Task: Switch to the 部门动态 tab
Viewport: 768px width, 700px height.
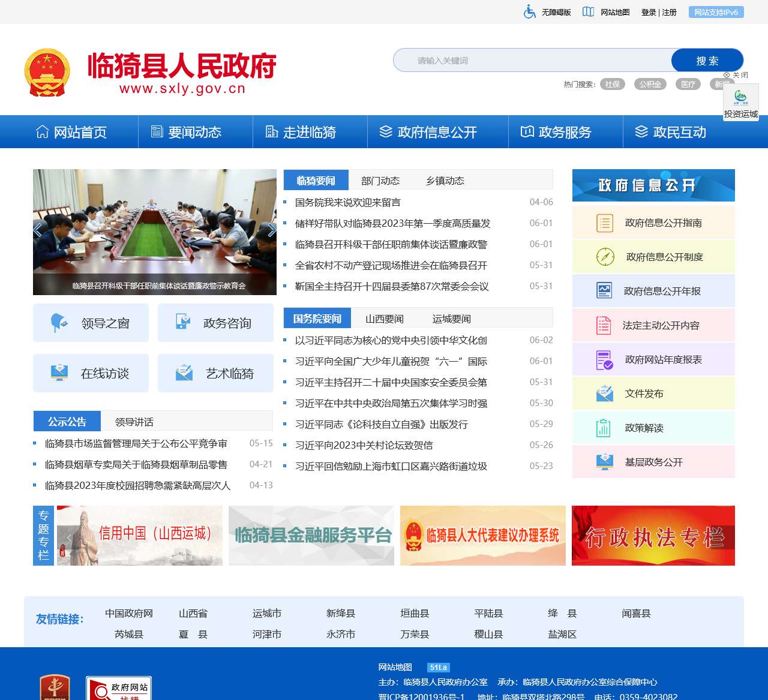Action: point(380,181)
